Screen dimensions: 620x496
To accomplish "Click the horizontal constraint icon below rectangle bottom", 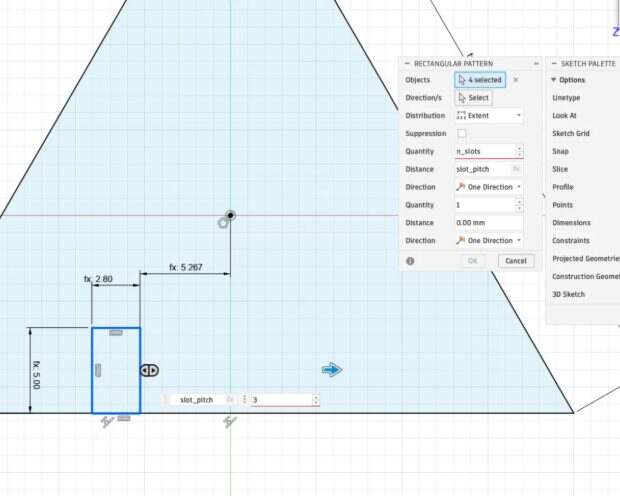I will 124,418.
